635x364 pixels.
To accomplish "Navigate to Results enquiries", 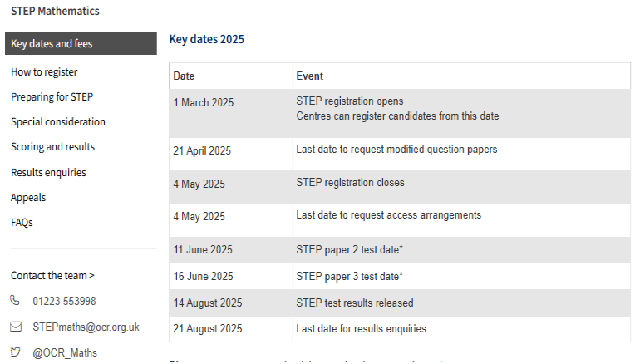I will pos(48,173).
